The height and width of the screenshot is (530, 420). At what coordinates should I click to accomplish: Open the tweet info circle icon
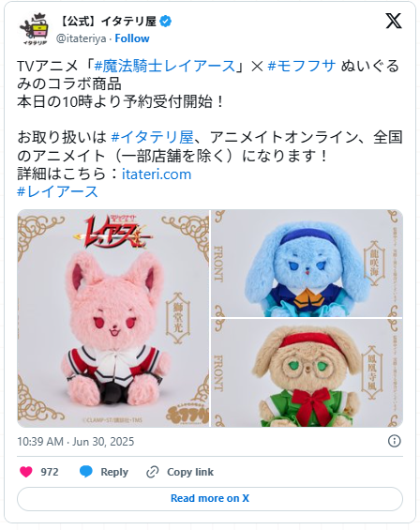point(395,441)
